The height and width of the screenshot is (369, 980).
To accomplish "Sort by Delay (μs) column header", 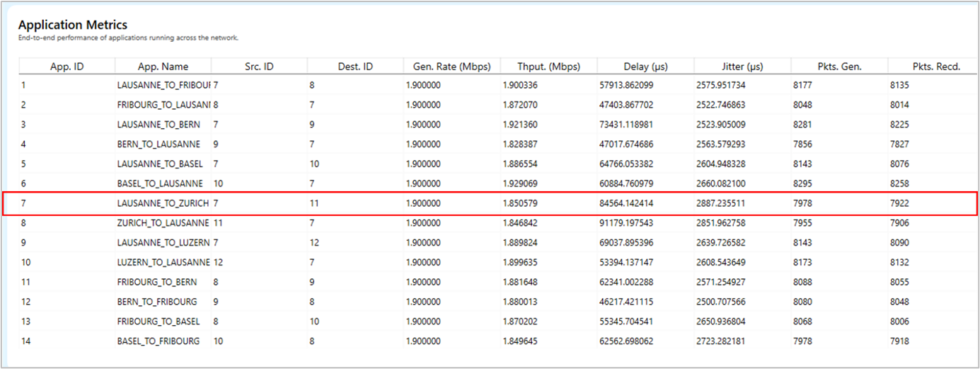I will click(645, 67).
